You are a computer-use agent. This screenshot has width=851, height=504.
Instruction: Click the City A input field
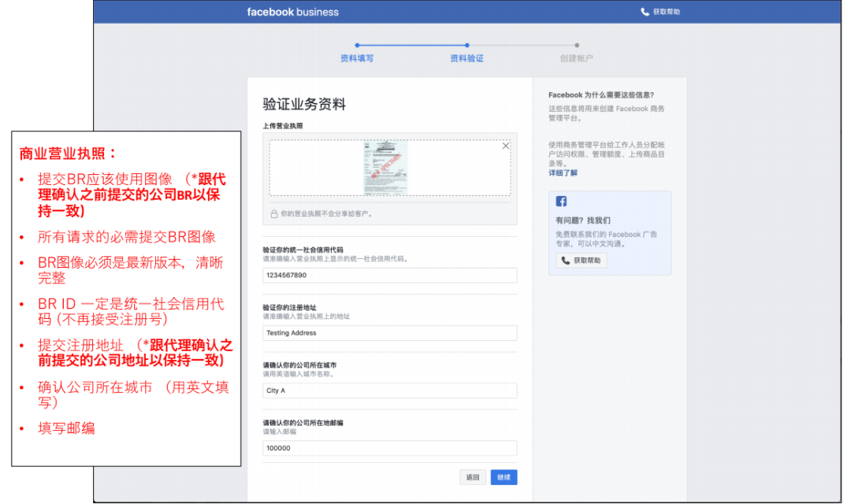390,390
